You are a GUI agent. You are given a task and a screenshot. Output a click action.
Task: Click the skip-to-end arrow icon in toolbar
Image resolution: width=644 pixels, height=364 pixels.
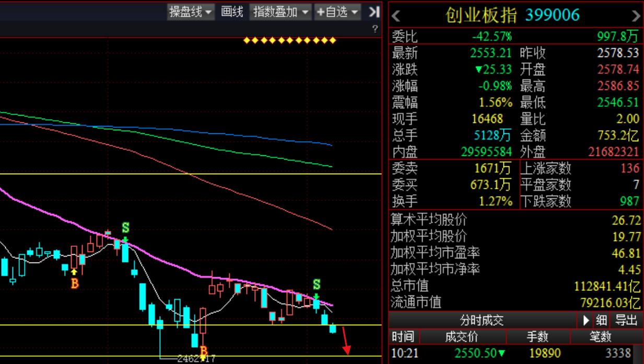374,12
